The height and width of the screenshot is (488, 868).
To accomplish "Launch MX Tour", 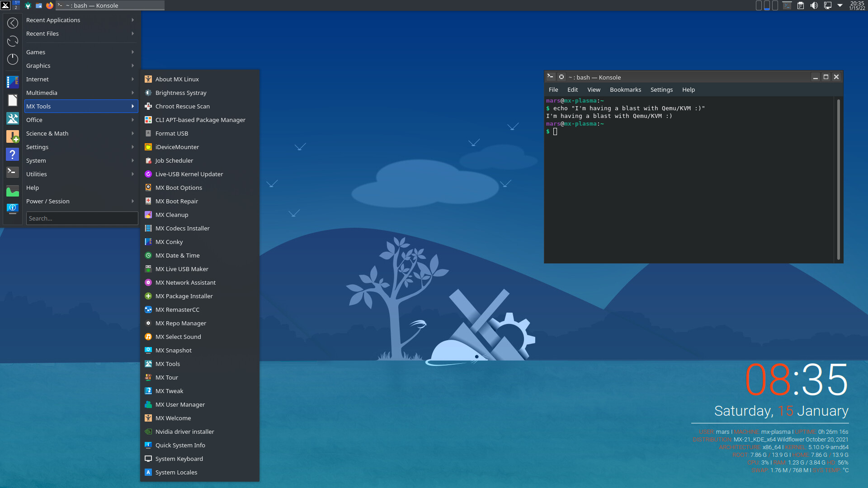I will pyautogui.click(x=199, y=377).
